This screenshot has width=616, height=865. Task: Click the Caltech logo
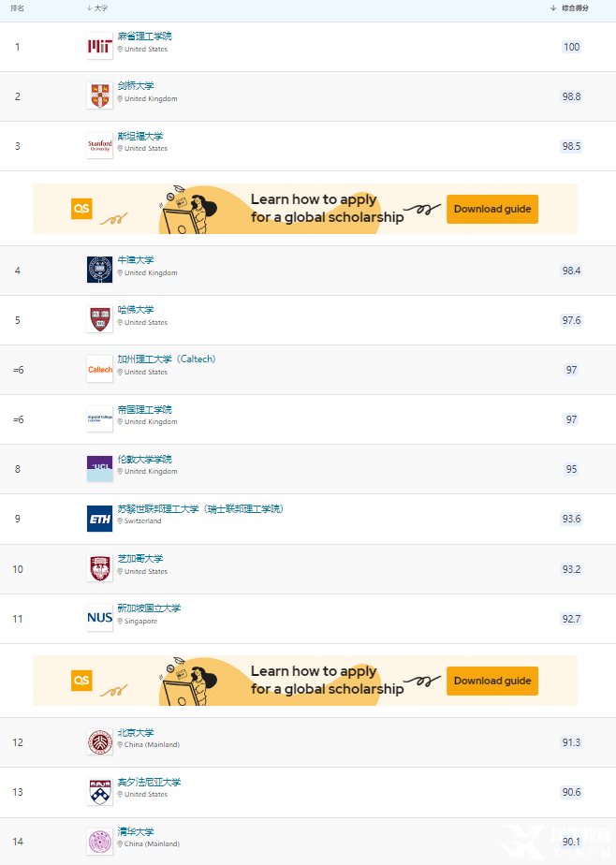pyautogui.click(x=100, y=369)
